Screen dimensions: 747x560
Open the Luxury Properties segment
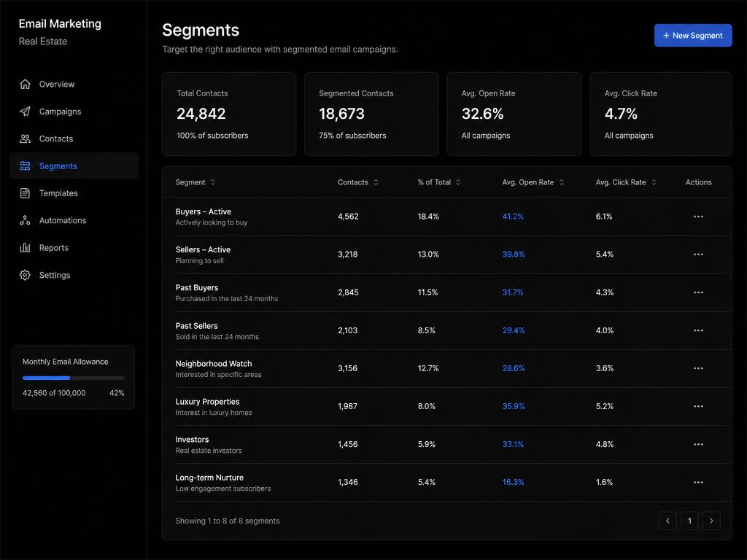(x=207, y=402)
